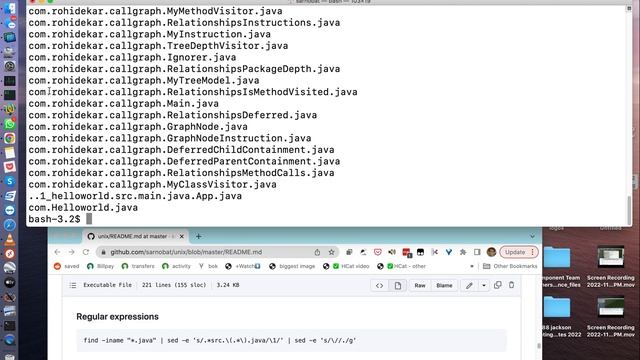
Task: Open Skype from the Dock
Action: (x=9, y=181)
